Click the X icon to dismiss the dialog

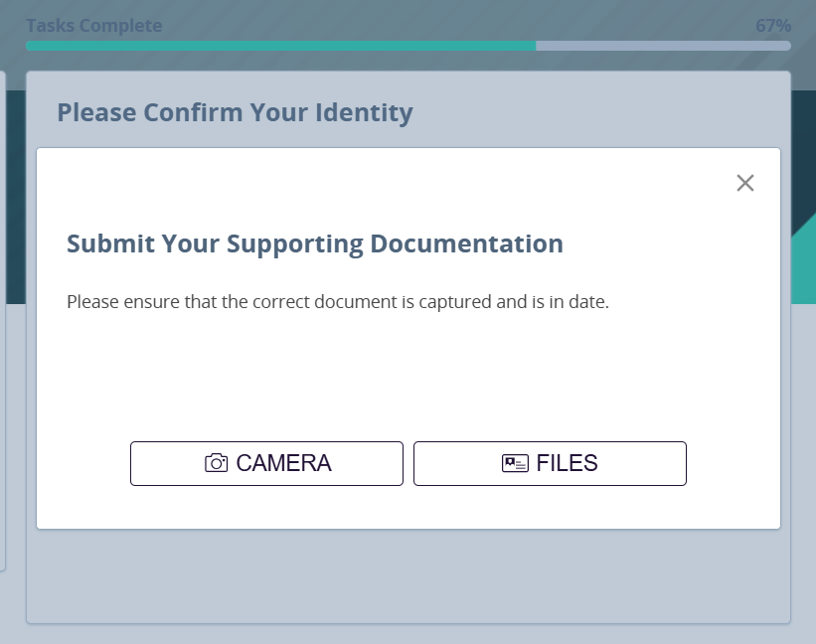tap(745, 183)
